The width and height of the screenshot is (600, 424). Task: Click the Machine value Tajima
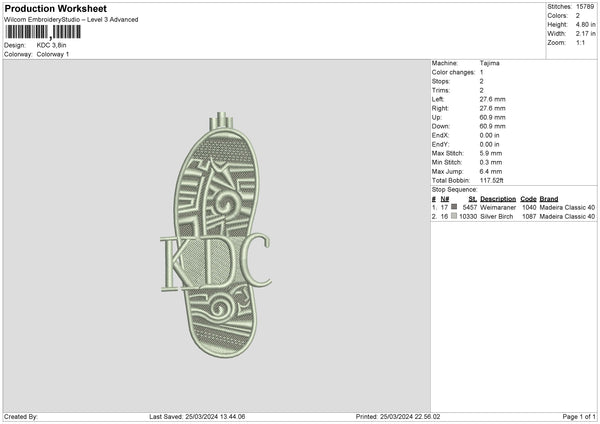click(x=490, y=63)
